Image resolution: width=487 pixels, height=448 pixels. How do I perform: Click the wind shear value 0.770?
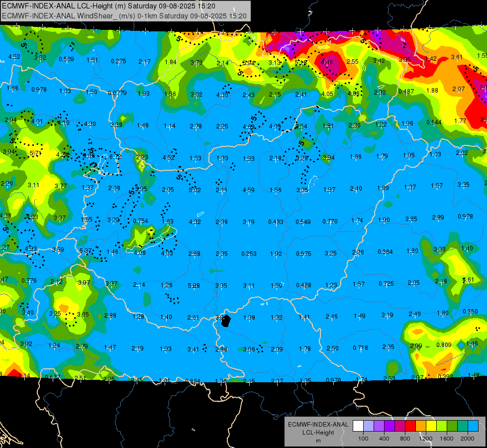[330, 222]
